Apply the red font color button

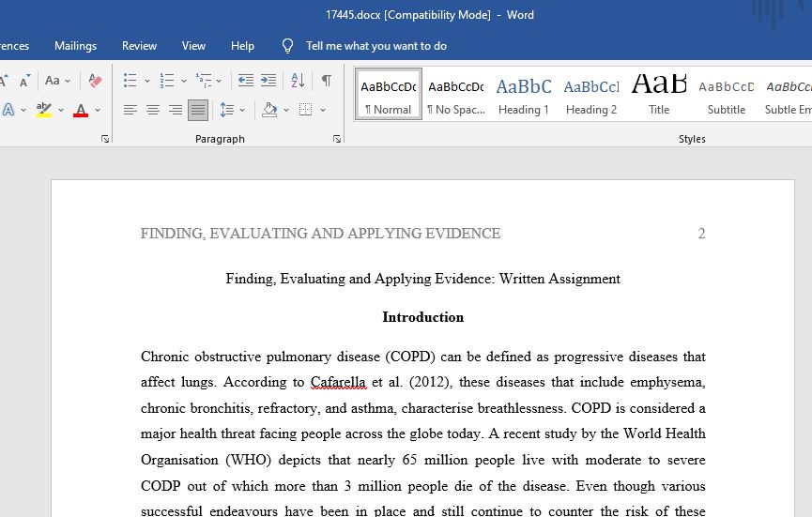pyautogui.click(x=81, y=110)
